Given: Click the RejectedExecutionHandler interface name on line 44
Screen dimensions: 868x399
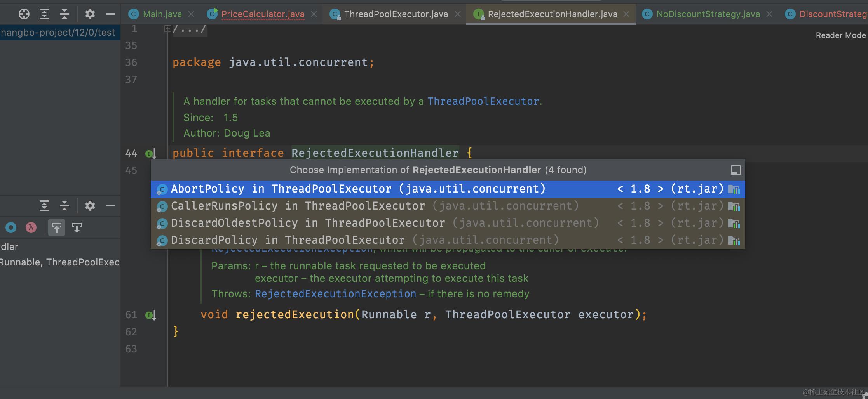Looking at the screenshot, I should (x=375, y=153).
